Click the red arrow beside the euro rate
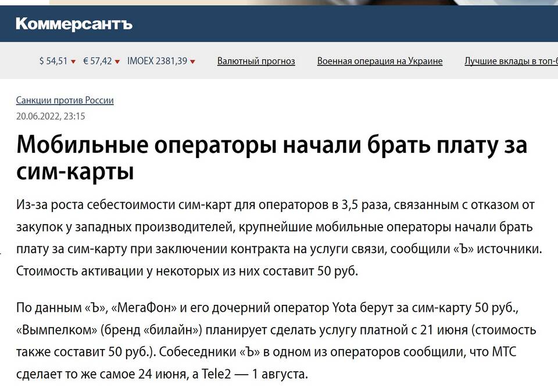This screenshot has height=392, width=558. point(117,62)
